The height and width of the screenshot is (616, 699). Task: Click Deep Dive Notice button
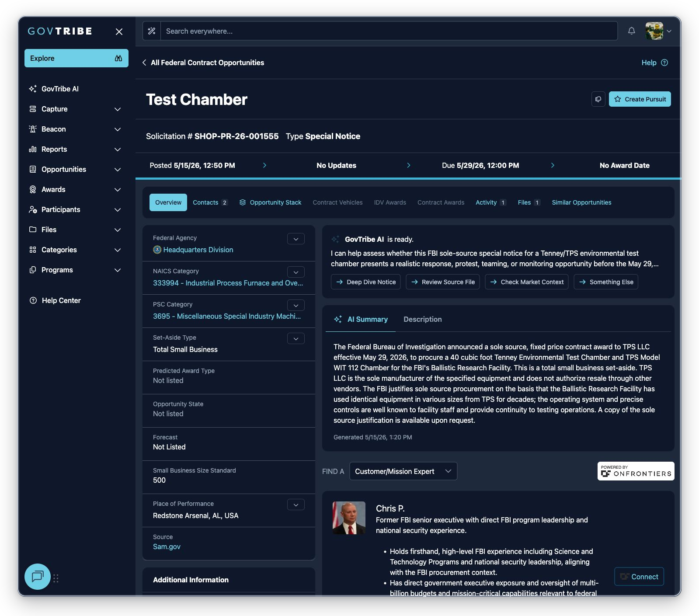366,282
